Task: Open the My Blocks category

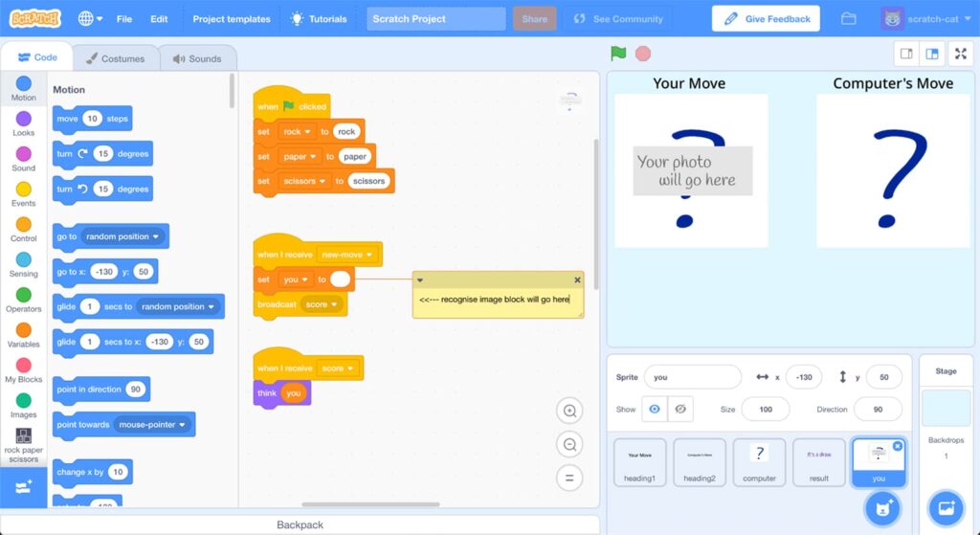Action: [23, 370]
